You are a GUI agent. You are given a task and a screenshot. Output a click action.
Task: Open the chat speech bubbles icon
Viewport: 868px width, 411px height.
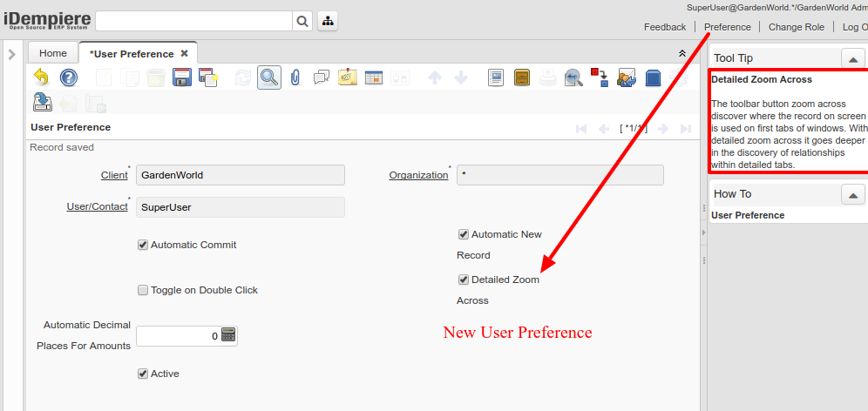coord(322,77)
